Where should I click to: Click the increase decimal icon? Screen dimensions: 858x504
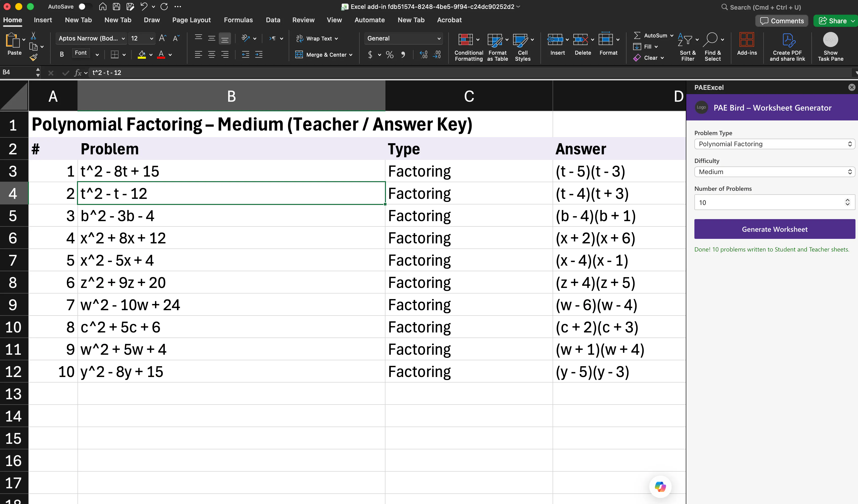coord(423,54)
